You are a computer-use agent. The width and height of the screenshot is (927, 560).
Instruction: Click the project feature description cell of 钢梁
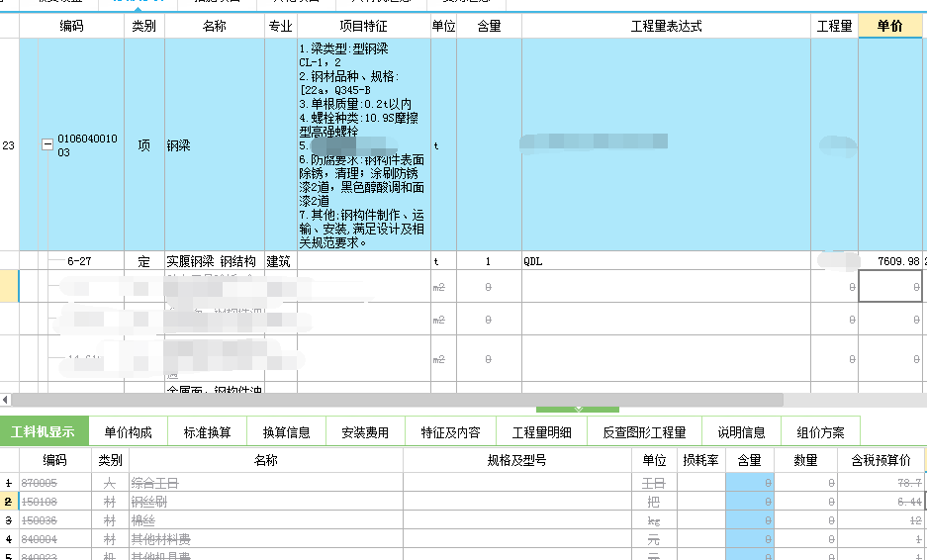[364, 144]
